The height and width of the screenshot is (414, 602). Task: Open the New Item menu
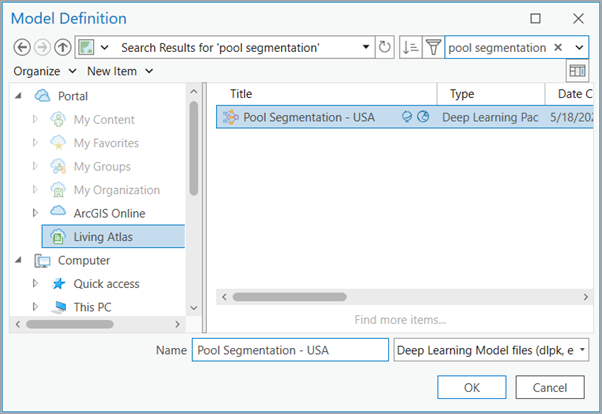119,71
